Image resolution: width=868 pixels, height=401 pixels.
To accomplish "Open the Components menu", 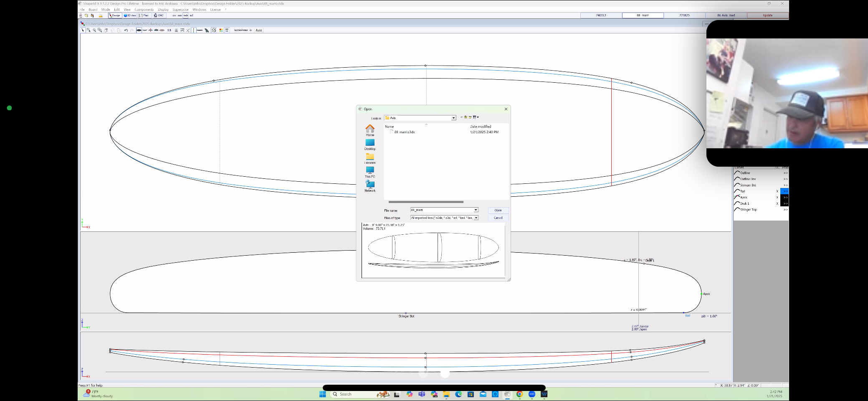I will [x=144, y=10].
